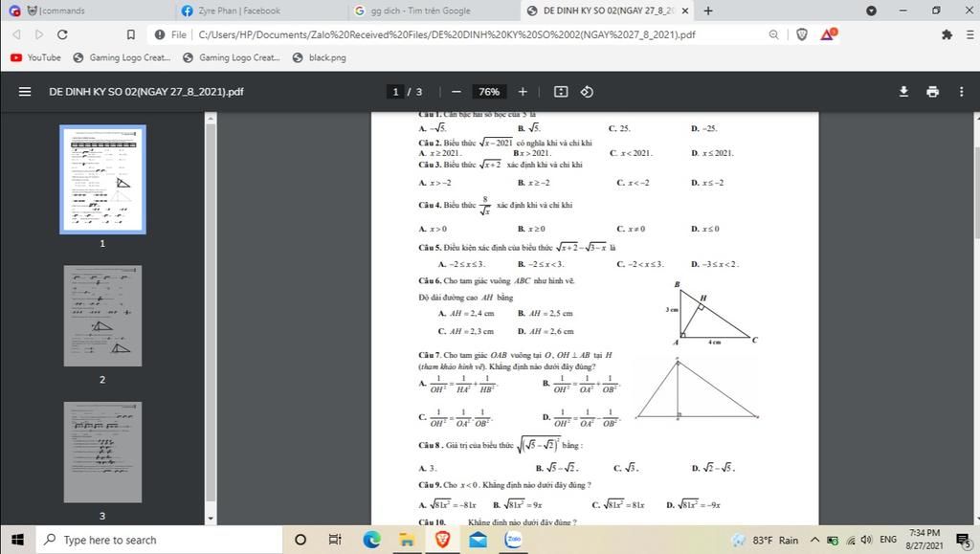980x554 pixels.
Task: Bookmark this page
Action: 130,34
